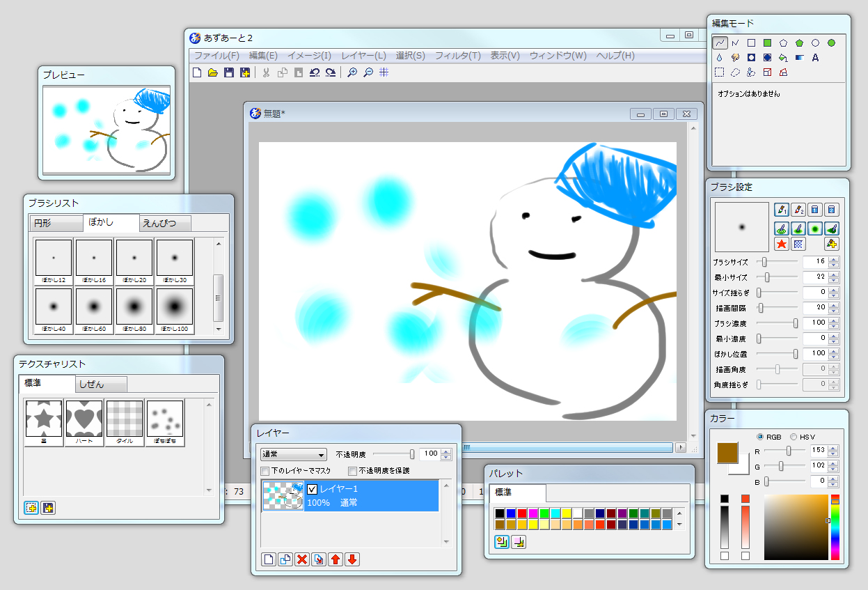Image resolution: width=868 pixels, height=590 pixels.
Task: Click the new layer blank page icon
Action: click(x=269, y=559)
